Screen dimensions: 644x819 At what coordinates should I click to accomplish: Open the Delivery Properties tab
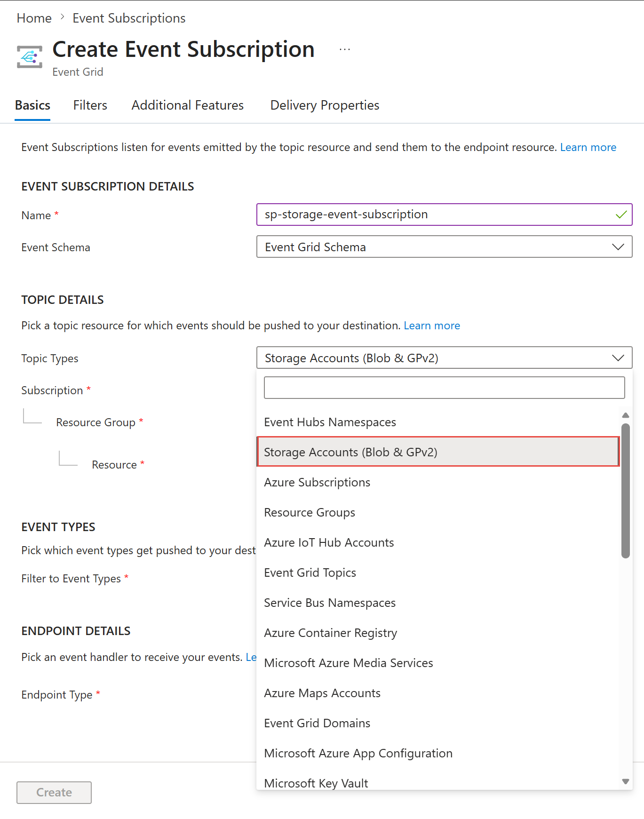point(325,105)
